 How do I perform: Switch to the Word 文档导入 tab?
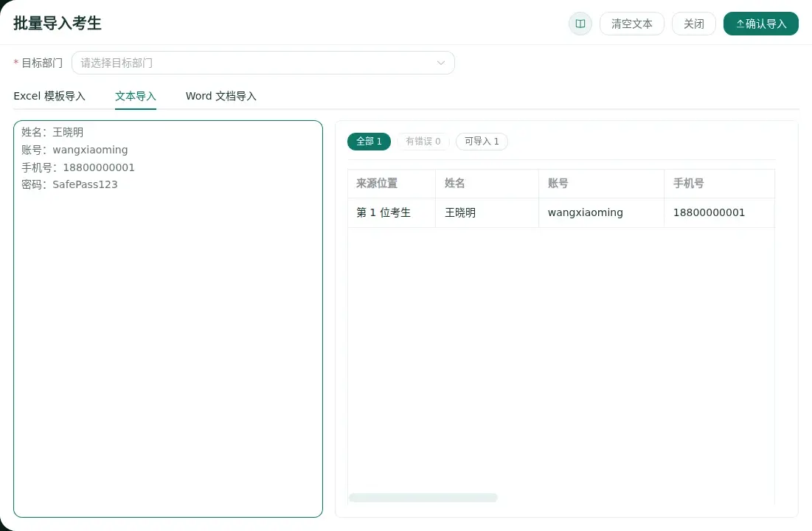[221, 97]
